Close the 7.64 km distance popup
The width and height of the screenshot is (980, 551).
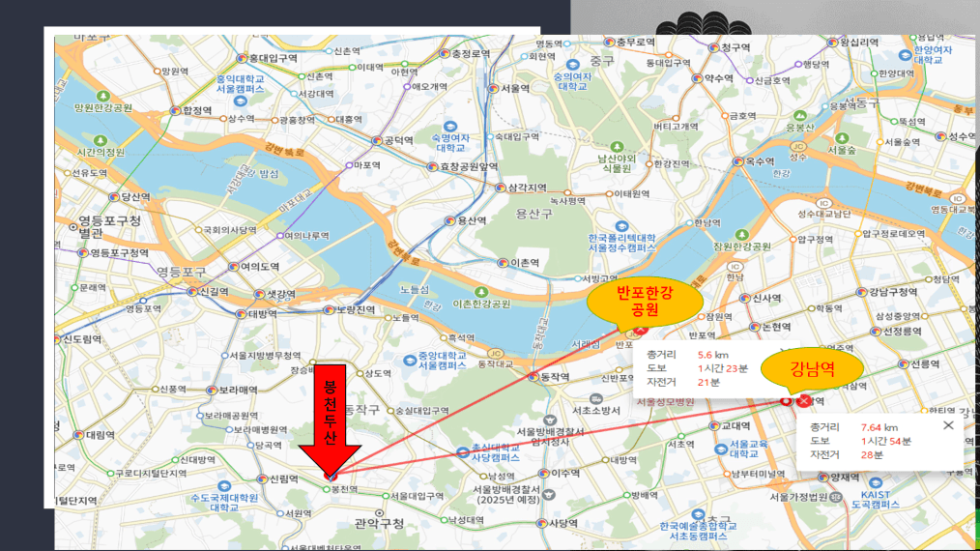coord(948,425)
